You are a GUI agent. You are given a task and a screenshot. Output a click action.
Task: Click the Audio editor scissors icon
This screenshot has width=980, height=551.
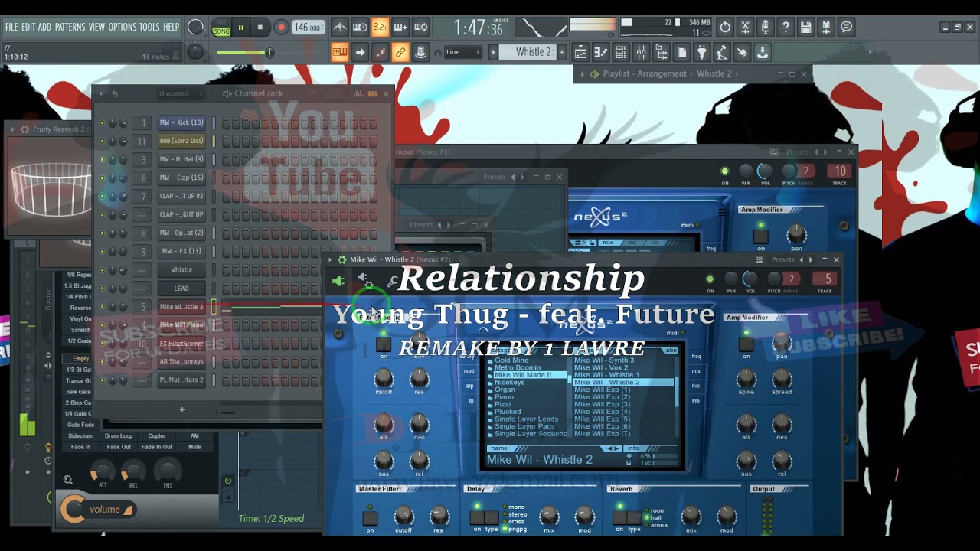[745, 28]
